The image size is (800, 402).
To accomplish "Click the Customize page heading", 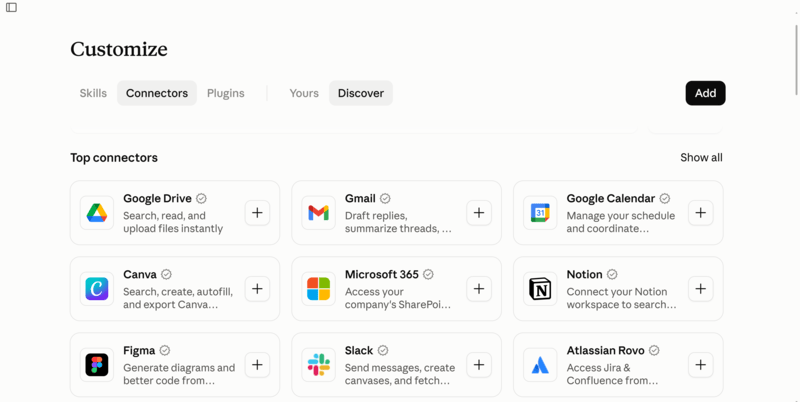I will 119,49.
